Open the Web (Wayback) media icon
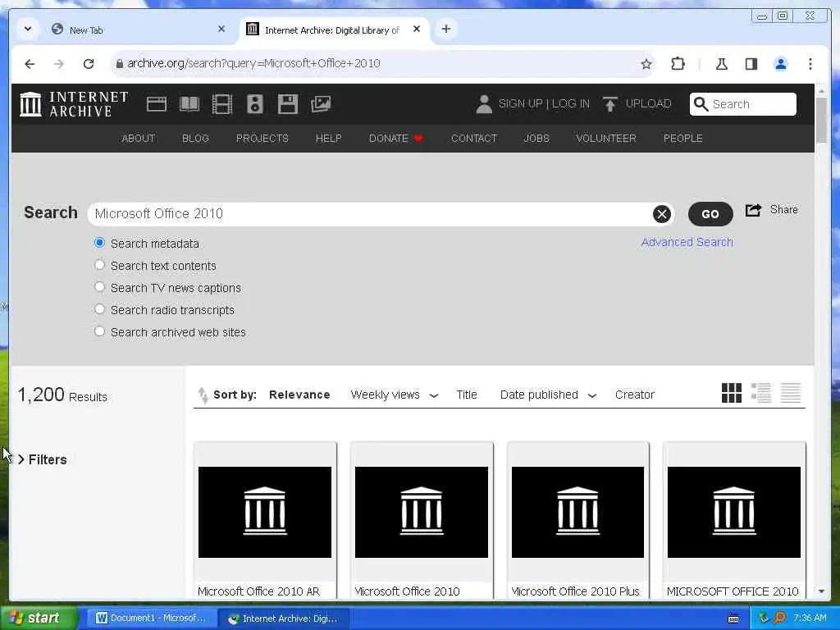This screenshot has height=630, width=840. pyautogui.click(x=157, y=104)
